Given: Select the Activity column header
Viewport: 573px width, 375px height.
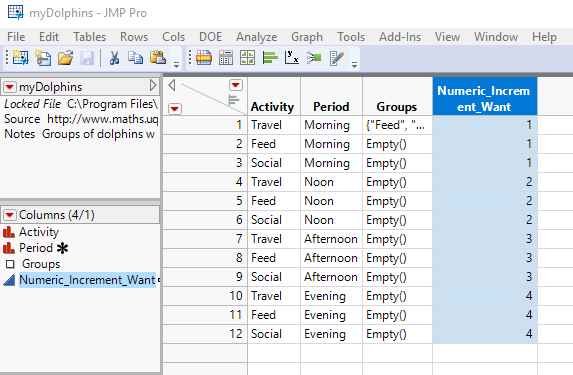Looking at the screenshot, I should coord(272,107).
